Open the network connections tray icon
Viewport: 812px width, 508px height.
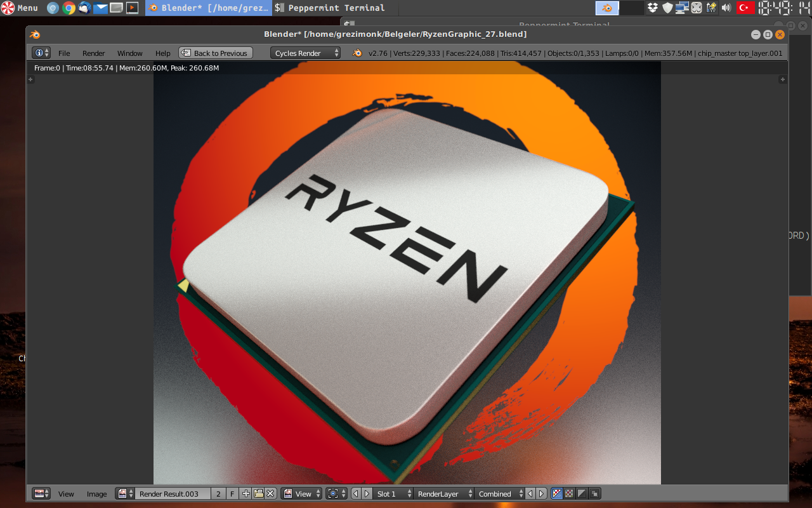click(682, 8)
